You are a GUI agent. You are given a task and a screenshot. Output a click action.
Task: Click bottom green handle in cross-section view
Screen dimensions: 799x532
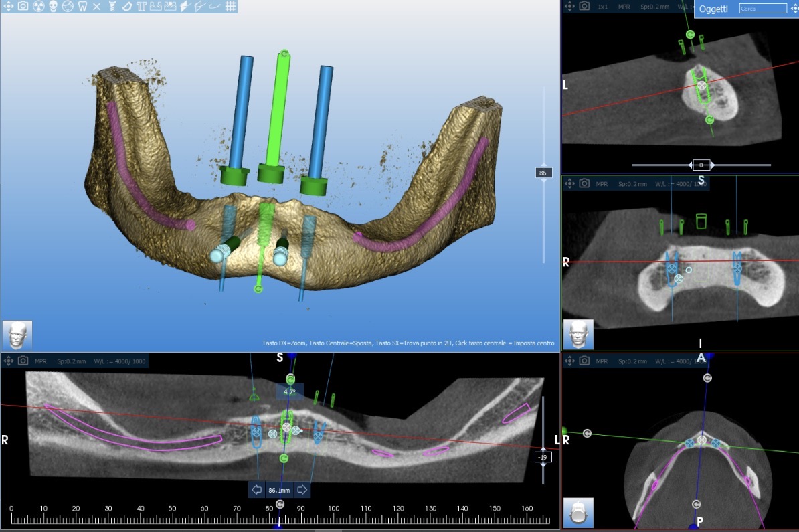click(709, 120)
